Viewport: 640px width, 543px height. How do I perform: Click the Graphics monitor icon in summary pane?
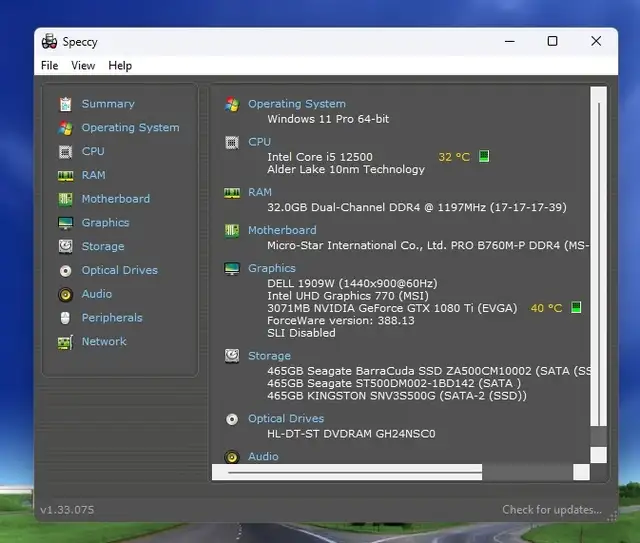(232, 269)
